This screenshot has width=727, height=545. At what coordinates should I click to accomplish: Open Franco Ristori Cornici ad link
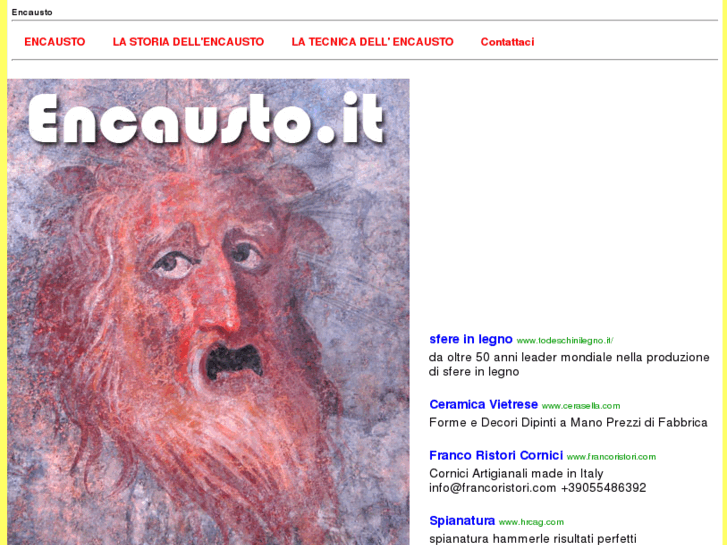point(496,455)
